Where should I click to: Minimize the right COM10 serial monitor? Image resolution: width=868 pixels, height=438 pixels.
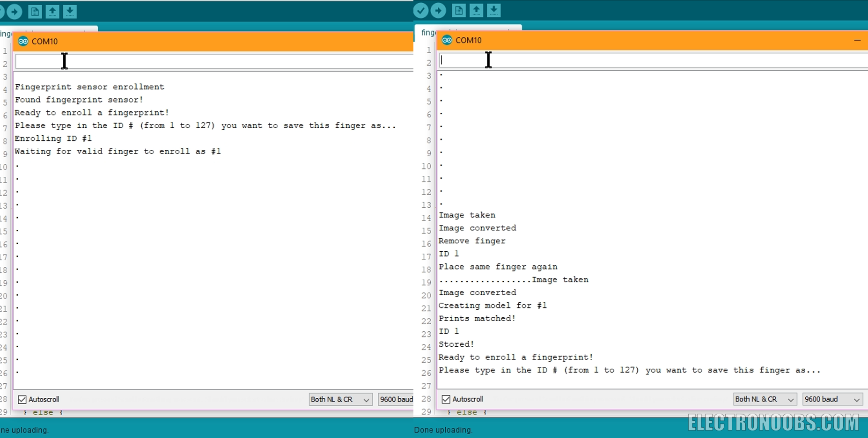tap(857, 40)
